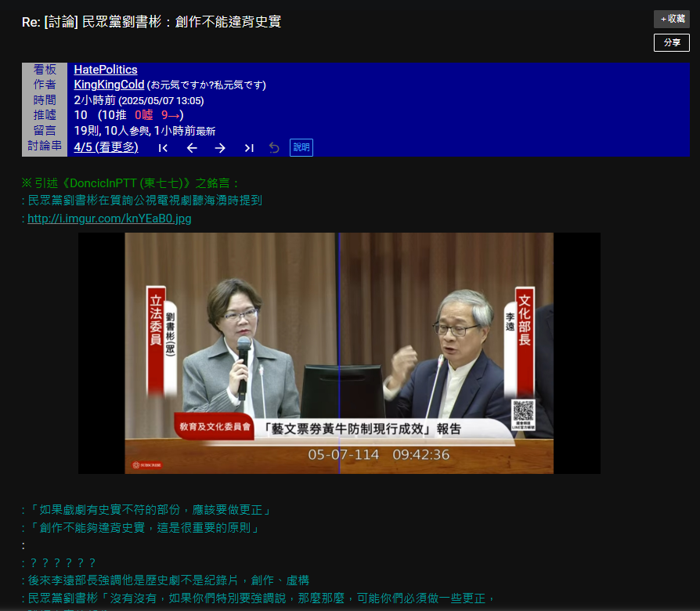Jump to last post in thread
700x611 pixels.
point(249,148)
